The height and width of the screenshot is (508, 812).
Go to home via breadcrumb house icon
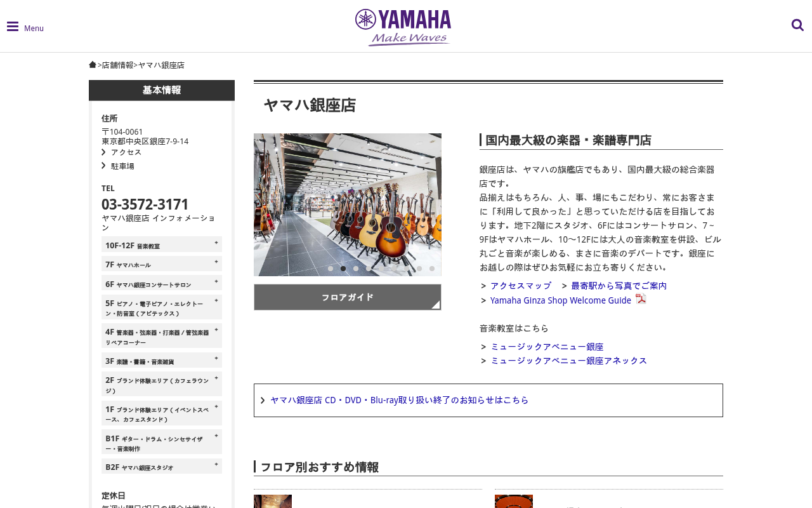pos(93,64)
